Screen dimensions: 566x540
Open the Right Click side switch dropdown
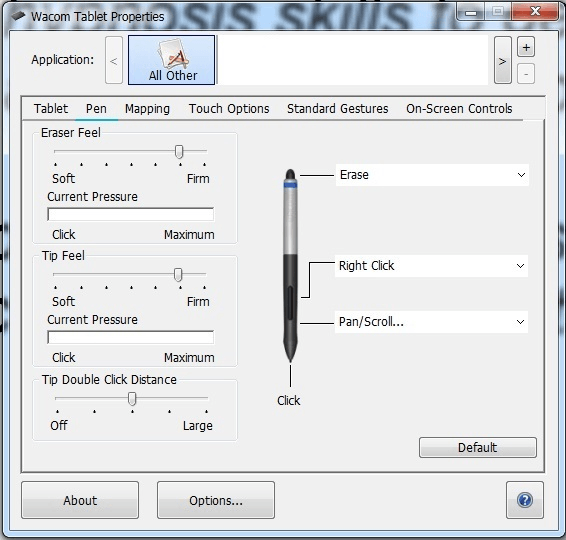[x=431, y=266]
